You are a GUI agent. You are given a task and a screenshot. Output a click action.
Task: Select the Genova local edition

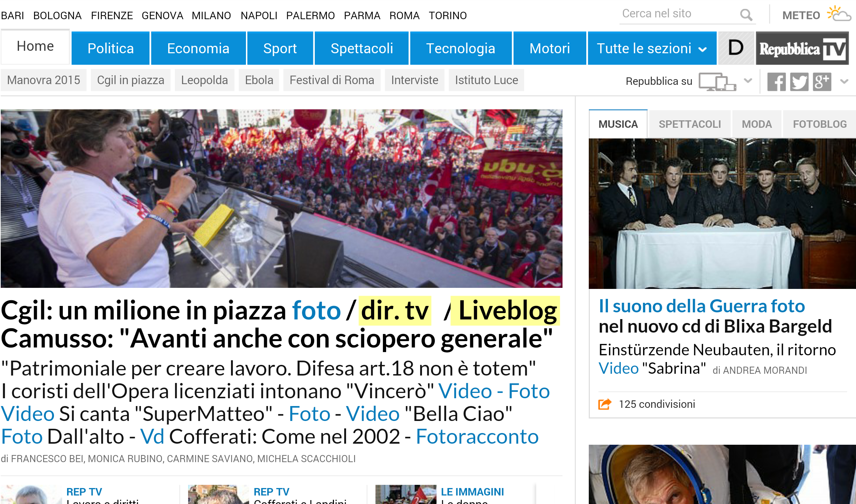[x=162, y=16]
